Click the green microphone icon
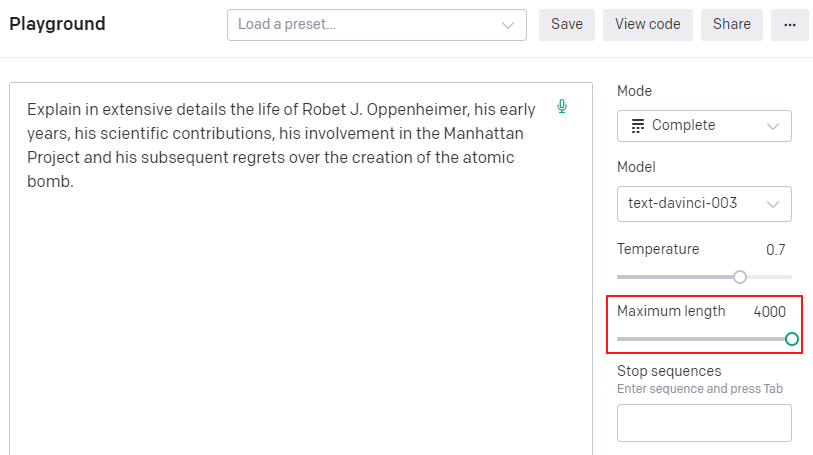This screenshot has height=455, width=813. click(562, 106)
